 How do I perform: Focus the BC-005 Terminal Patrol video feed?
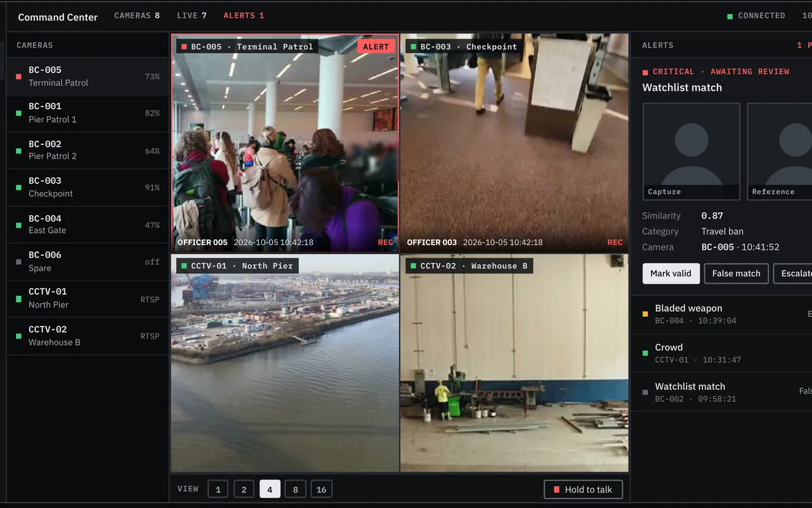[285, 143]
